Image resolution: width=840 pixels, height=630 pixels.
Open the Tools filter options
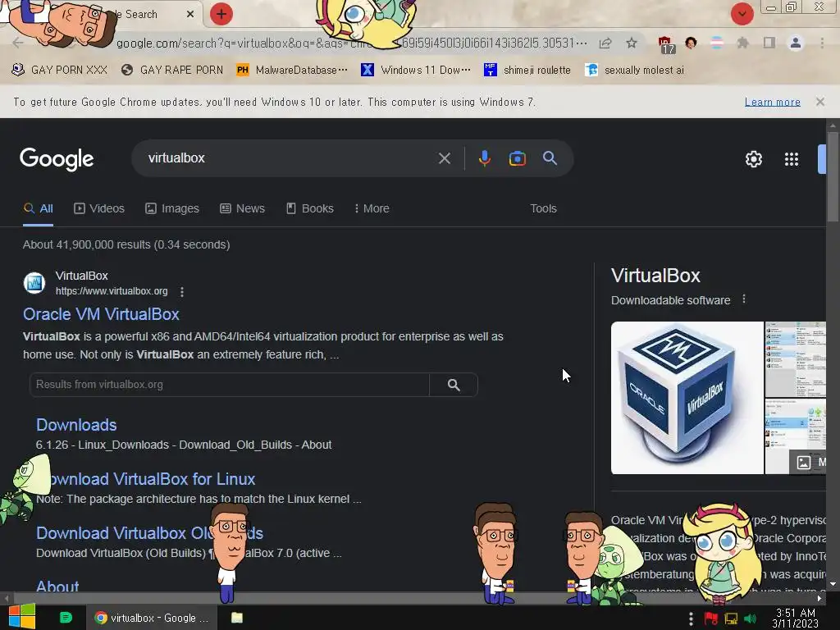pyautogui.click(x=543, y=208)
